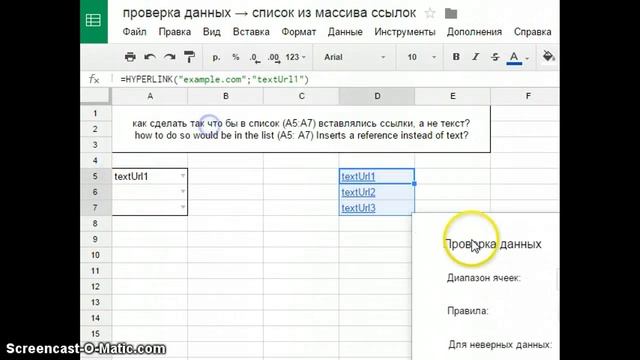Select column E header
Image resolution: width=640 pixels, height=360 pixels.
(x=452, y=96)
